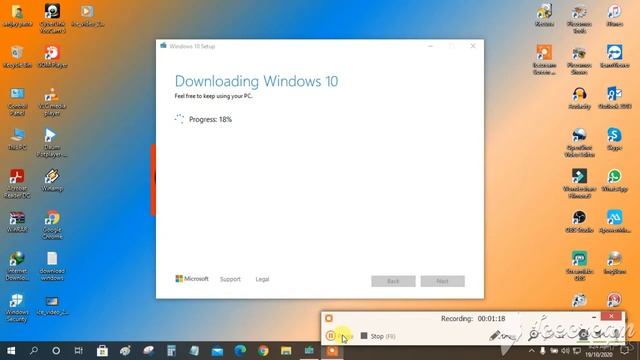
Task: Click the Legal link in Setup
Action: point(262,279)
